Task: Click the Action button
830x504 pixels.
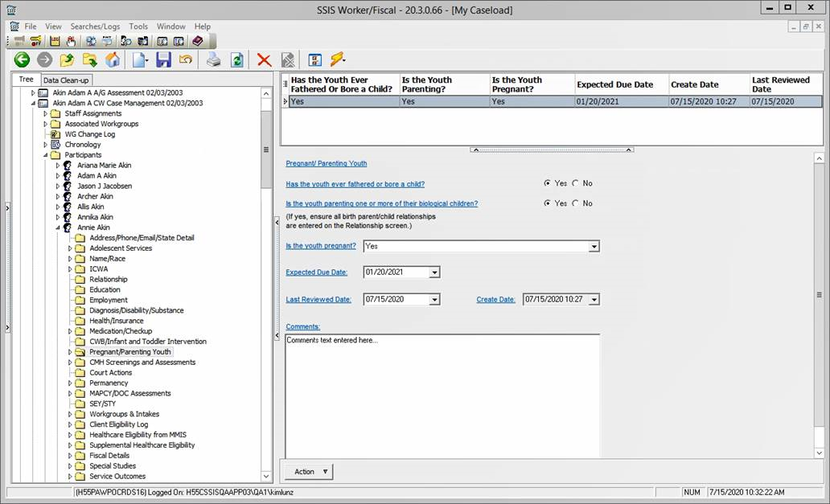Action: (x=309, y=472)
